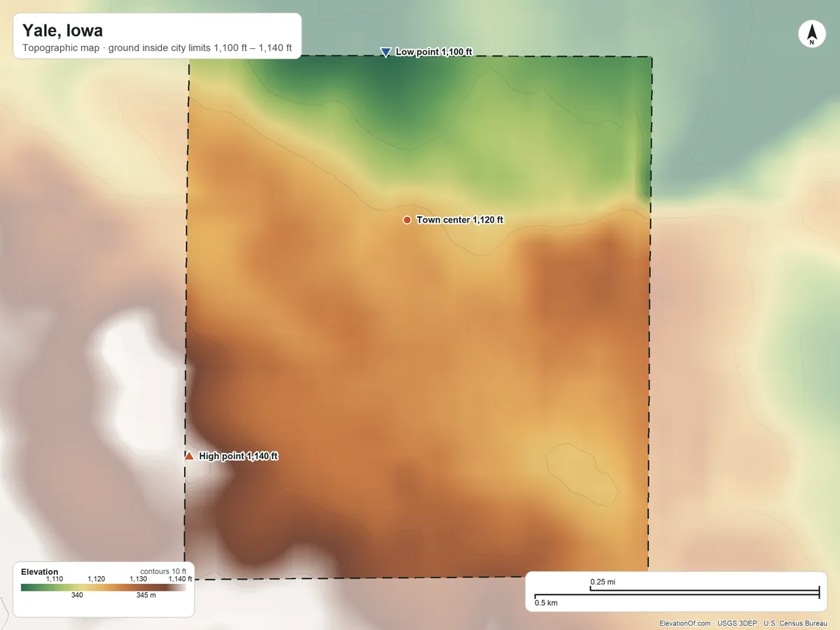Click the '1,140 ft' legend tick label
This screenshot has width=840, height=630.
point(180,579)
